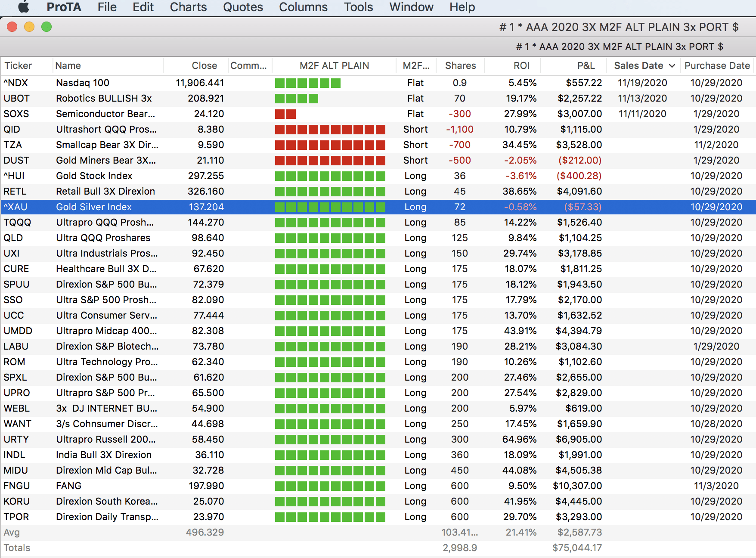Click UBOT sales date 11/13/2020

tap(642, 98)
